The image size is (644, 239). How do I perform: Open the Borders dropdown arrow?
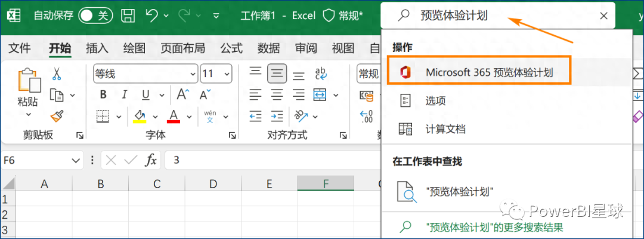coord(119,117)
